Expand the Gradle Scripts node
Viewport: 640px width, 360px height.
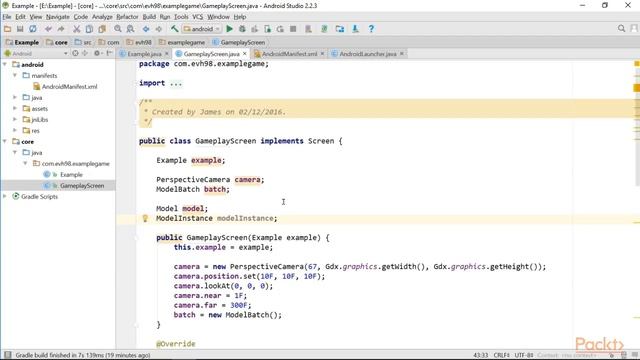click(x=5, y=196)
